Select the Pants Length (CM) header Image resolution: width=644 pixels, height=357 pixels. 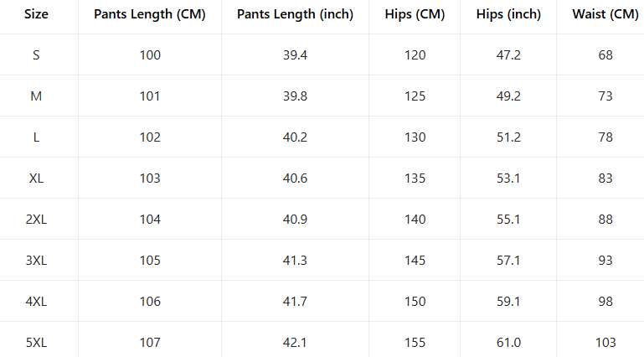pyautogui.click(x=150, y=14)
